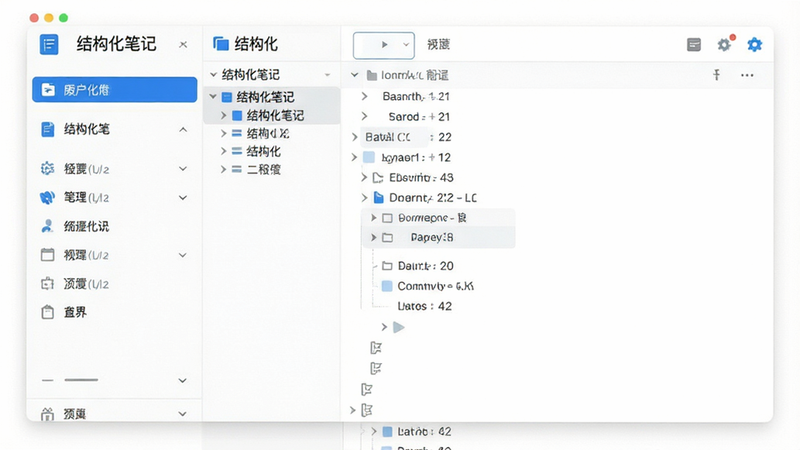Select the highlighted blue sidebar item at top
The width and height of the screenshot is (800, 450).
(114, 90)
